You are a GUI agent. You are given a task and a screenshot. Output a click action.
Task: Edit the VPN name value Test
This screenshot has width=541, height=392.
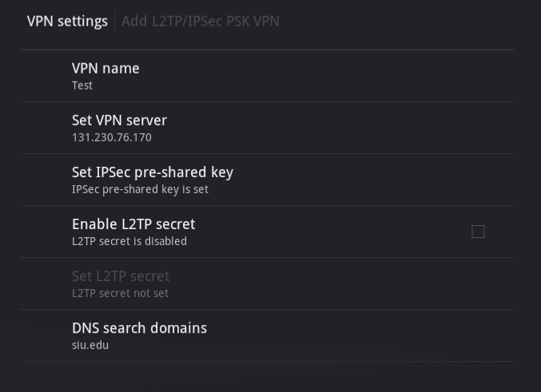click(82, 85)
